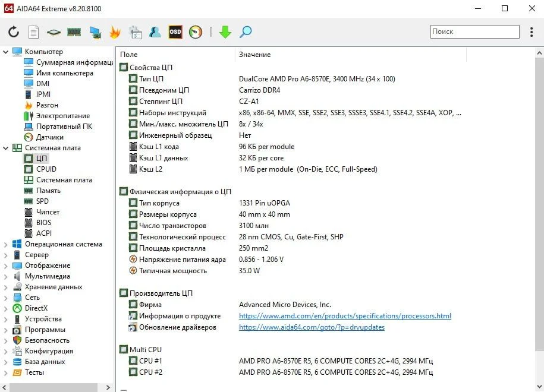This screenshot has width=544, height=392.
Task: Click the report wizard checklist icon
Action: pos(136,32)
